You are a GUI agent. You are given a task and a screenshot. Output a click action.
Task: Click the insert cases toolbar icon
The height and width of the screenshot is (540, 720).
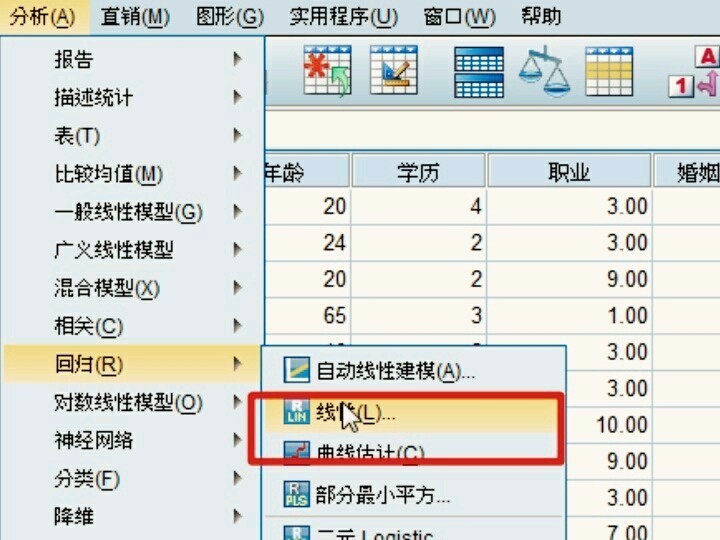[x=327, y=71]
